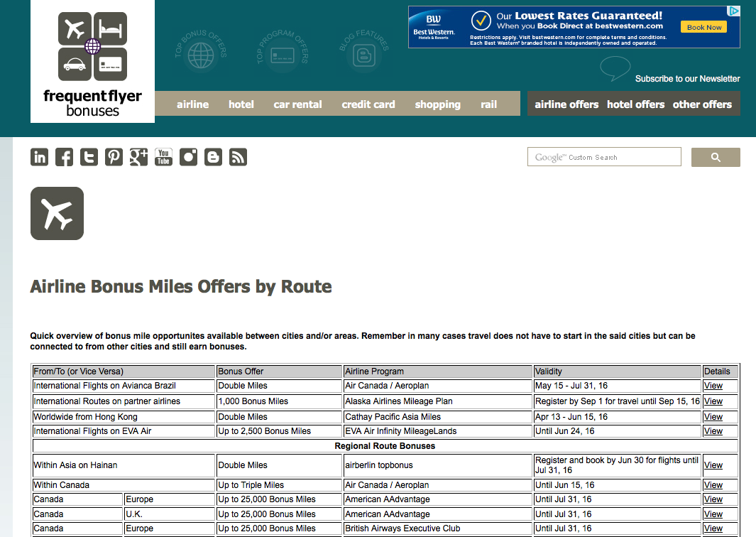Screen dimensions: 756x537
Task: Click the 'Airline Bonus Miles Offers by Route' heading
Action: [x=181, y=286]
